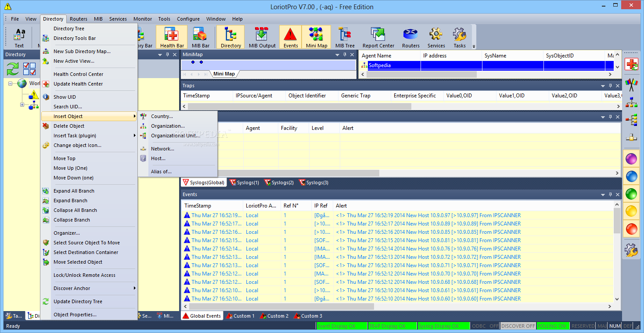The height and width of the screenshot is (333, 644).
Task: Collapse the World tree node
Action: coord(11,83)
